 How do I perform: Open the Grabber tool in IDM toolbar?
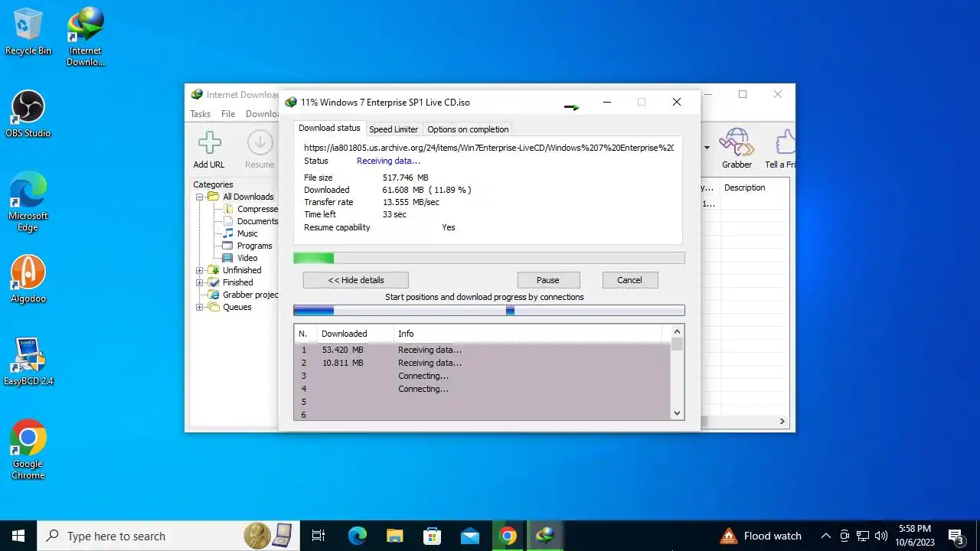click(737, 143)
